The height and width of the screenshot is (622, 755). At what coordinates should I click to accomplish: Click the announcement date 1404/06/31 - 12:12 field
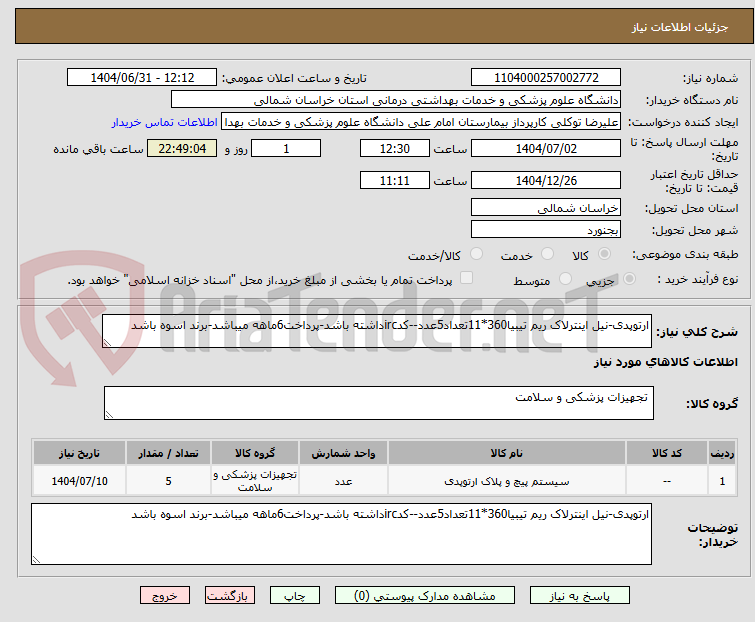coord(142,78)
